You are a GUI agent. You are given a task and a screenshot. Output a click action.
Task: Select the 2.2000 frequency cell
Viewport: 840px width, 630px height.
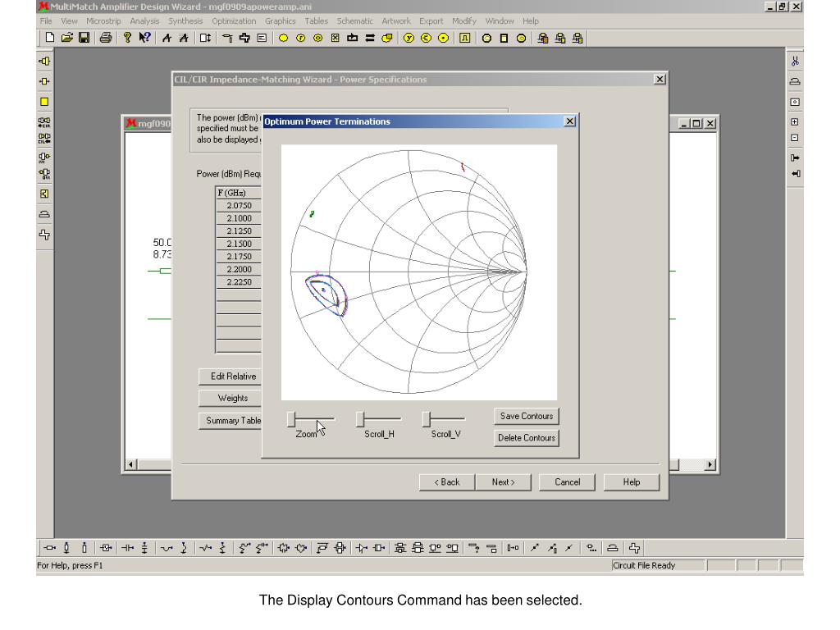(239, 269)
